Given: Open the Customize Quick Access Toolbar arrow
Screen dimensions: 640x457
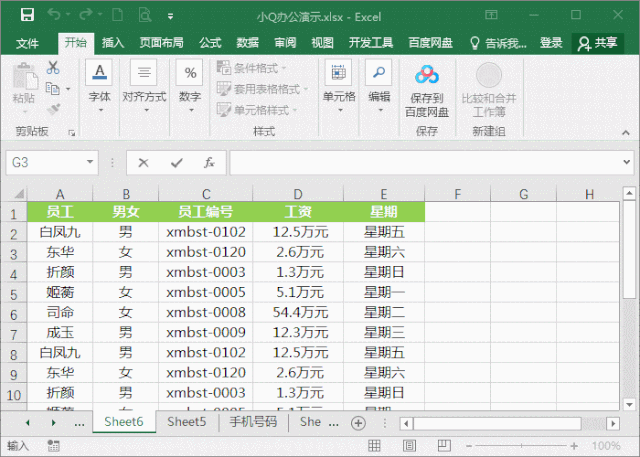Looking at the screenshot, I should tap(171, 16).
